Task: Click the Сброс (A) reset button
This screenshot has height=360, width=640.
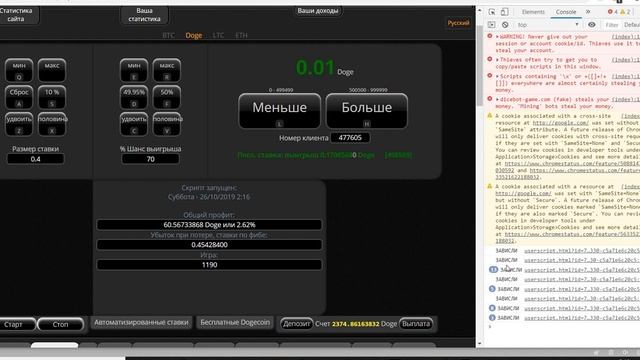Action: coord(19,97)
